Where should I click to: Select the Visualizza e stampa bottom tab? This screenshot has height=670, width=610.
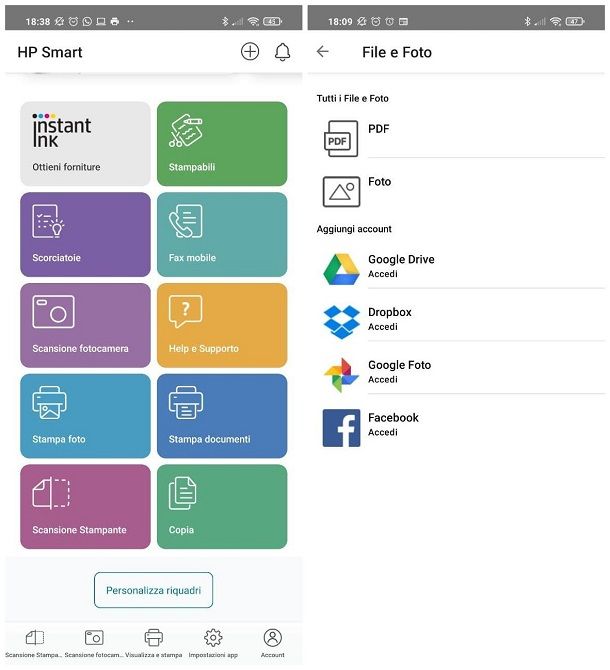click(153, 643)
